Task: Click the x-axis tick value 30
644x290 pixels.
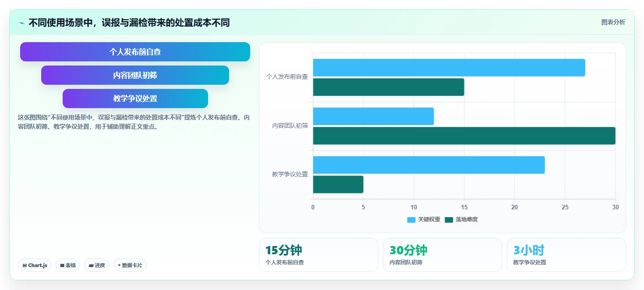Action: coord(615,208)
